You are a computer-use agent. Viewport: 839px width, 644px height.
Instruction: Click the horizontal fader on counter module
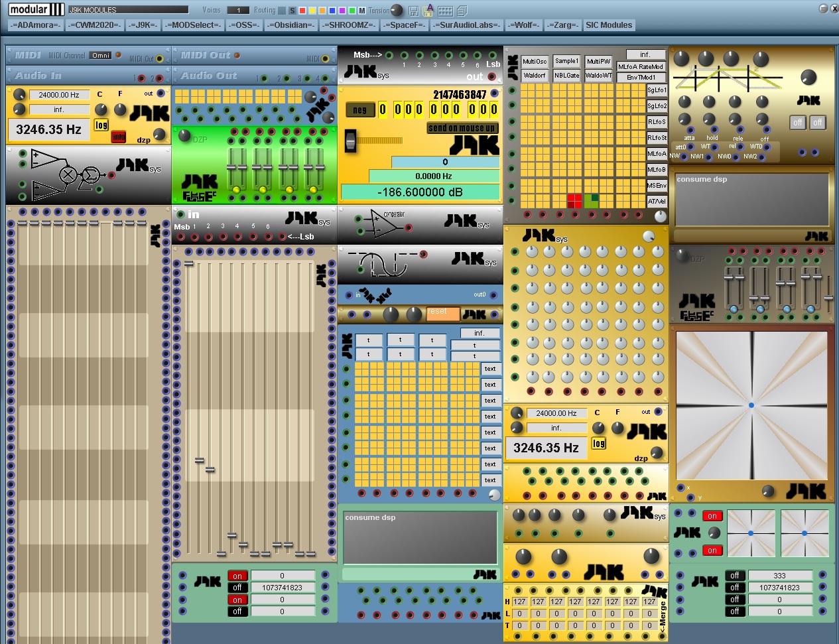[x=351, y=141]
